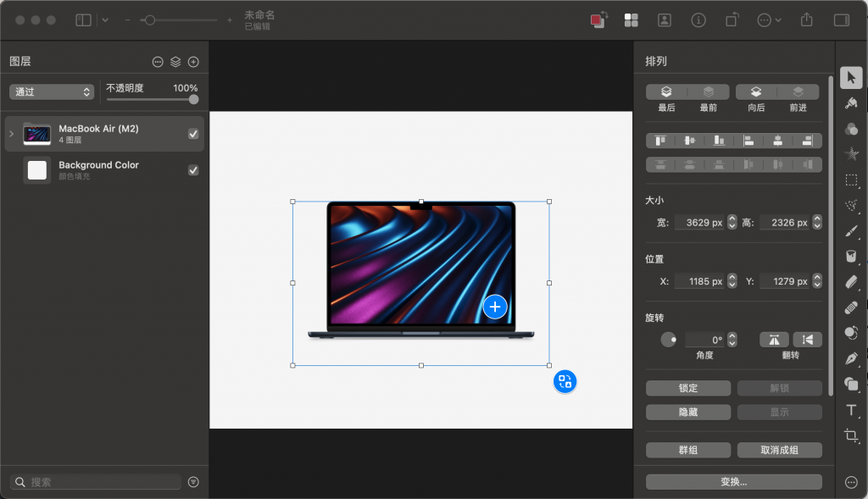Activate the rectangular Select tool
868x499 pixels.
851,180
